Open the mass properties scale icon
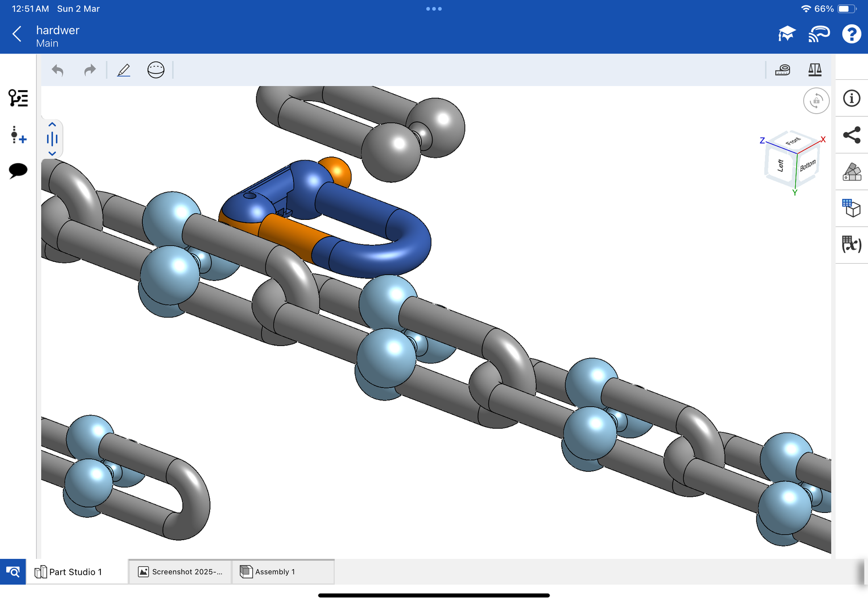Screen dimensions: 868x603 (815, 70)
